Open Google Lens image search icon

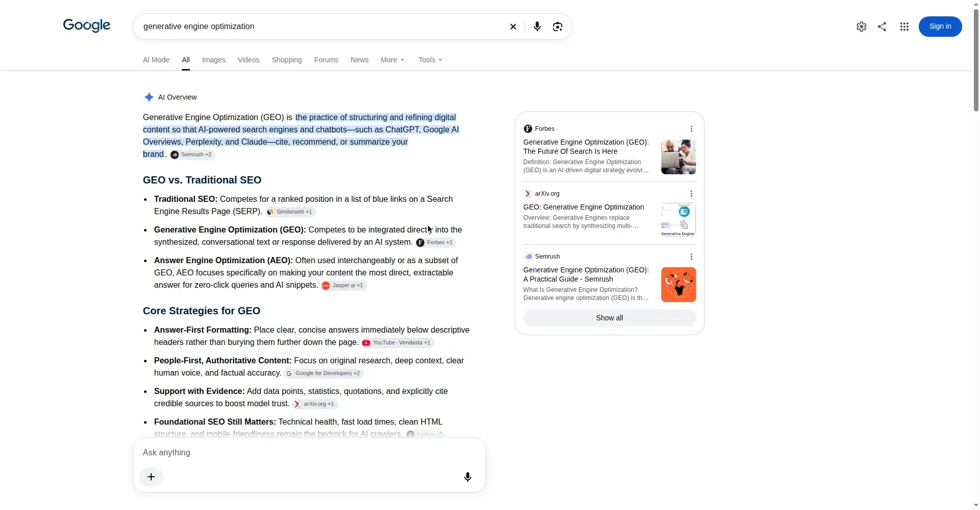pos(558,27)
